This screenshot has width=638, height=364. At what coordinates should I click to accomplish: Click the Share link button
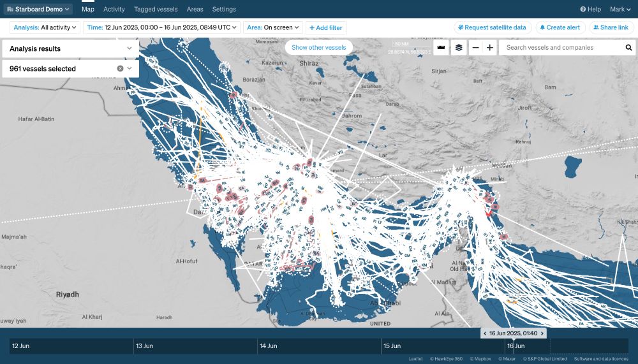pos(612,27)
